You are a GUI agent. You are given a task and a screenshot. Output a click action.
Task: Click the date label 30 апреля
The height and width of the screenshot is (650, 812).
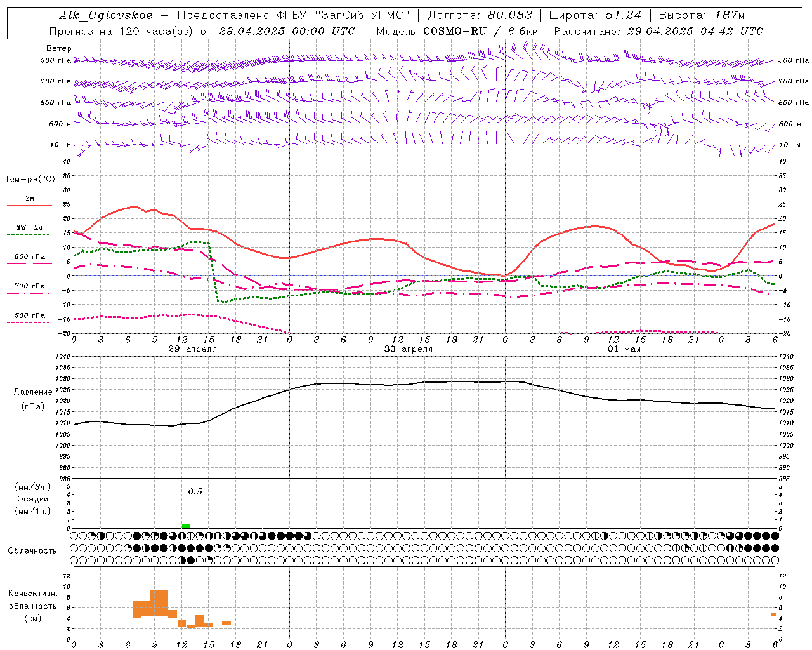[409, 349]
